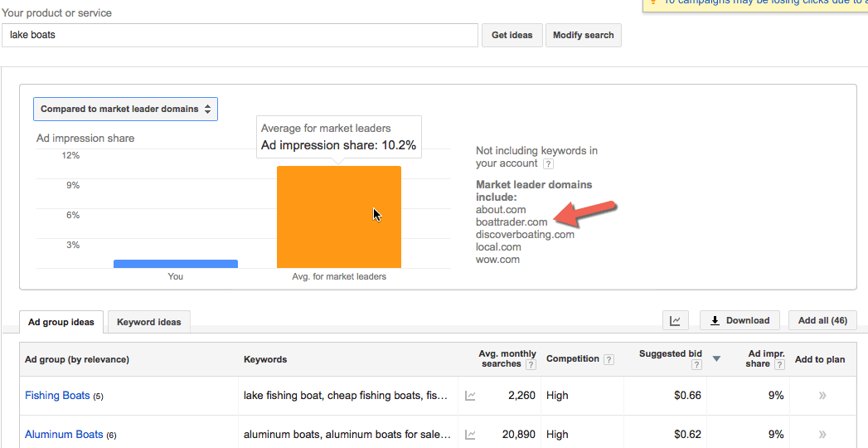Viewport: 868px width, 448px height.
Task: Click help icon under Suggested bid header
Action: point(696,364)
